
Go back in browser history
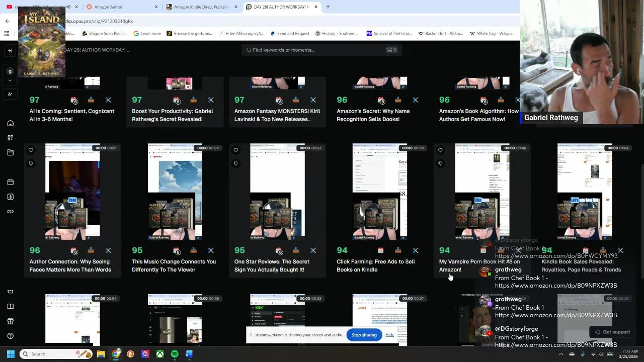tap(7, 21)
